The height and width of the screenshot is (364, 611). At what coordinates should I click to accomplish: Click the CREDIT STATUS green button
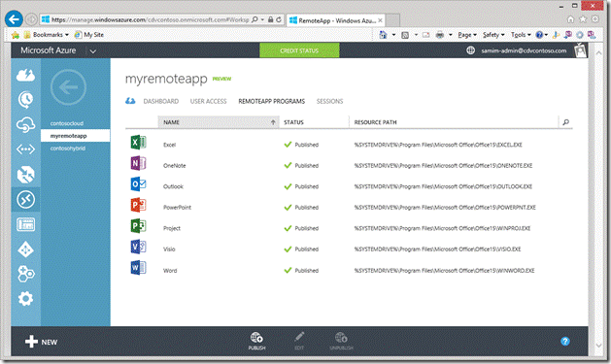[299, 50]
